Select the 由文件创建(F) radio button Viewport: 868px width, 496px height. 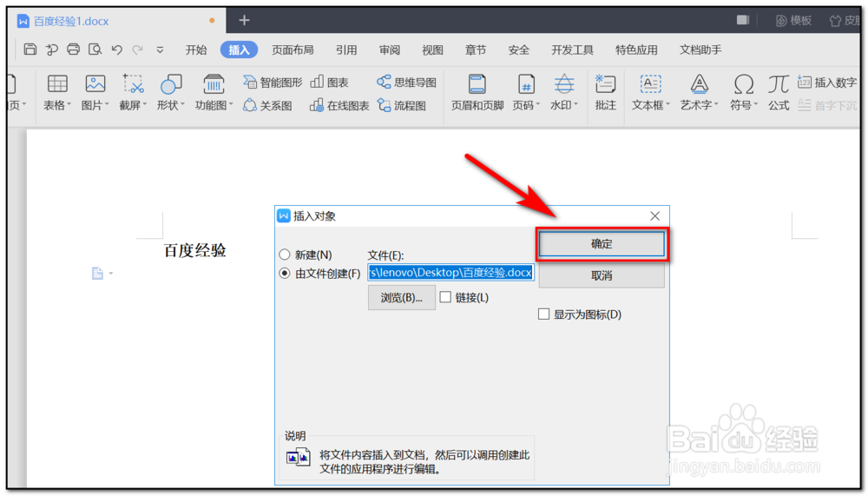tap(285, 274)
